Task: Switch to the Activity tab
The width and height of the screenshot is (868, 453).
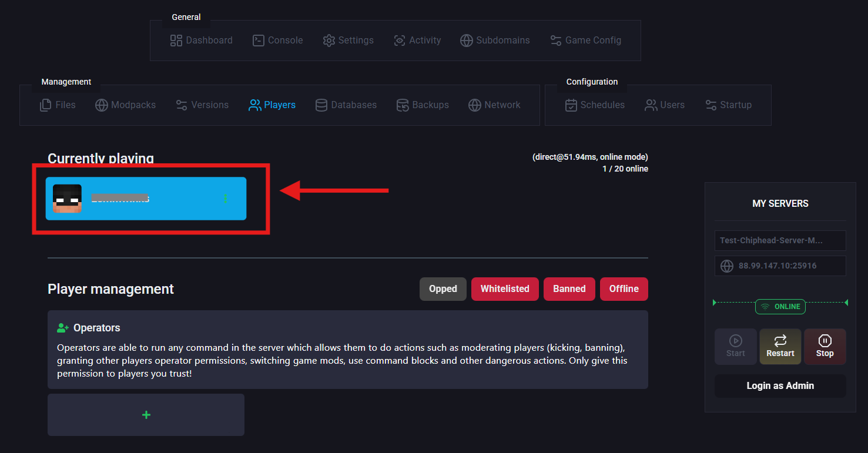Action: [x=417, y=41]
